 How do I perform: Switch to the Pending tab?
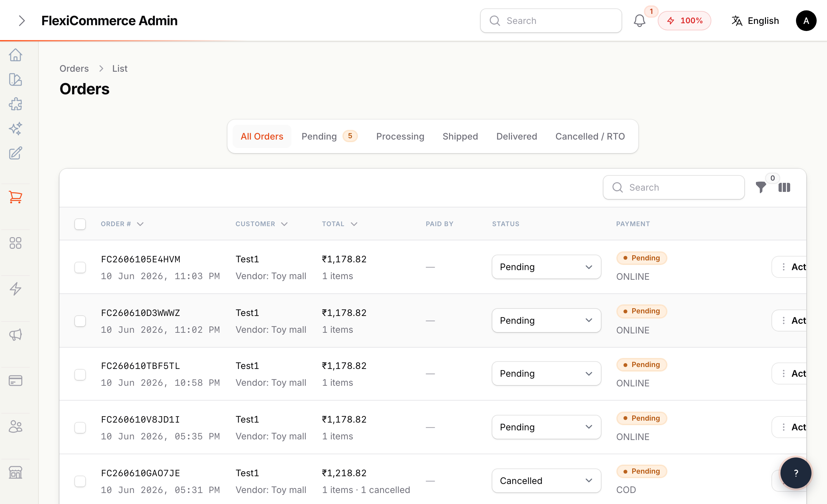[329, 136]
